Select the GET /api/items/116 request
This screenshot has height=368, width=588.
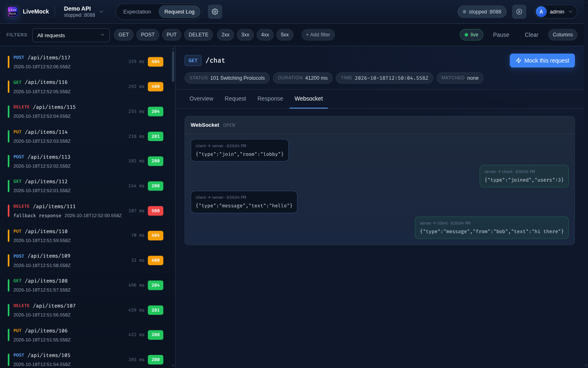pyautogui.click(x=86, y=87)
